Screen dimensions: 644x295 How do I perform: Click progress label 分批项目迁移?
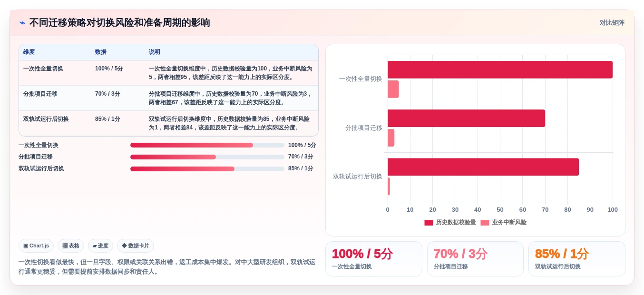36,157
